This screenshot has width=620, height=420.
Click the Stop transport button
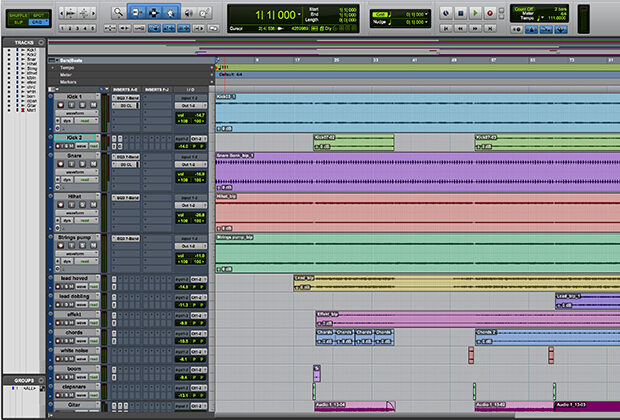pos(461,13)
